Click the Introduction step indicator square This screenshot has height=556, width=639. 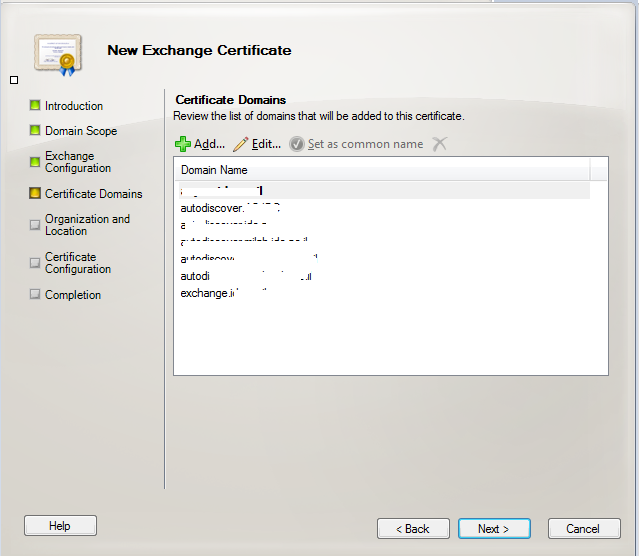(35, 106)
